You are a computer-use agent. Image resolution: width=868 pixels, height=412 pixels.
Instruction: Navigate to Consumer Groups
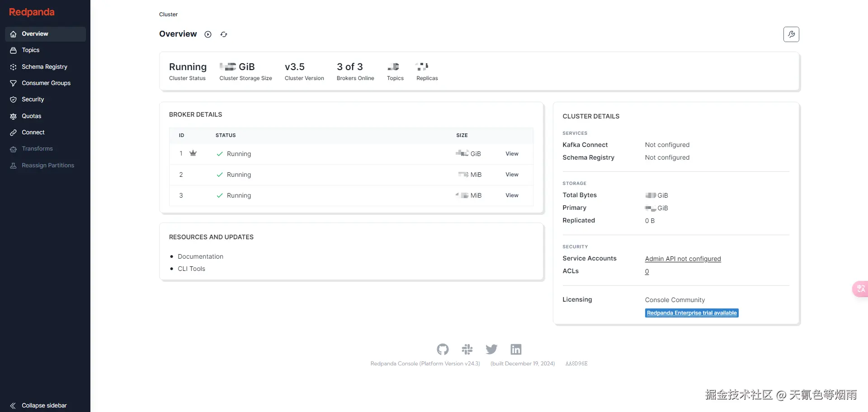tap(45, 83)
